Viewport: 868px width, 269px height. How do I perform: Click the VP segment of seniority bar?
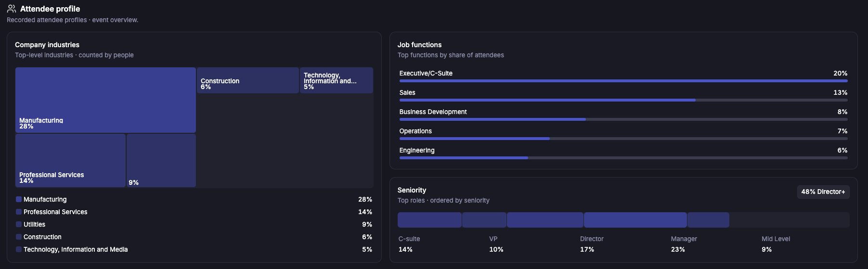tap(484, 220)
